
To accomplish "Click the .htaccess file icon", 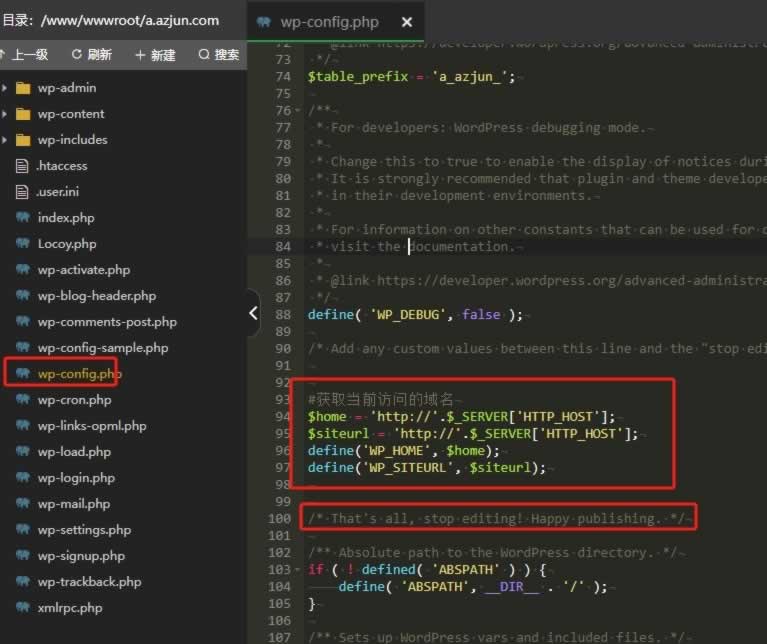I will (23, 166).
